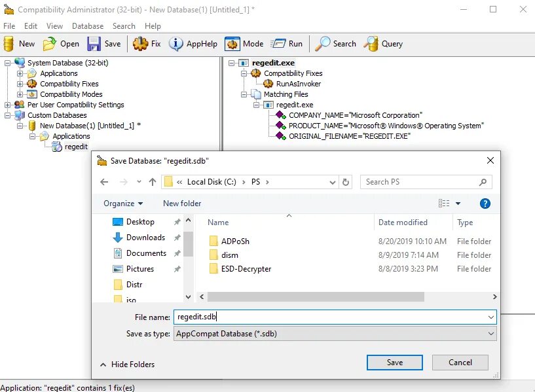Screen dimensions: 535x392
Task: Launch the Compatibility Mode editor icon
Action: (233, 43)
